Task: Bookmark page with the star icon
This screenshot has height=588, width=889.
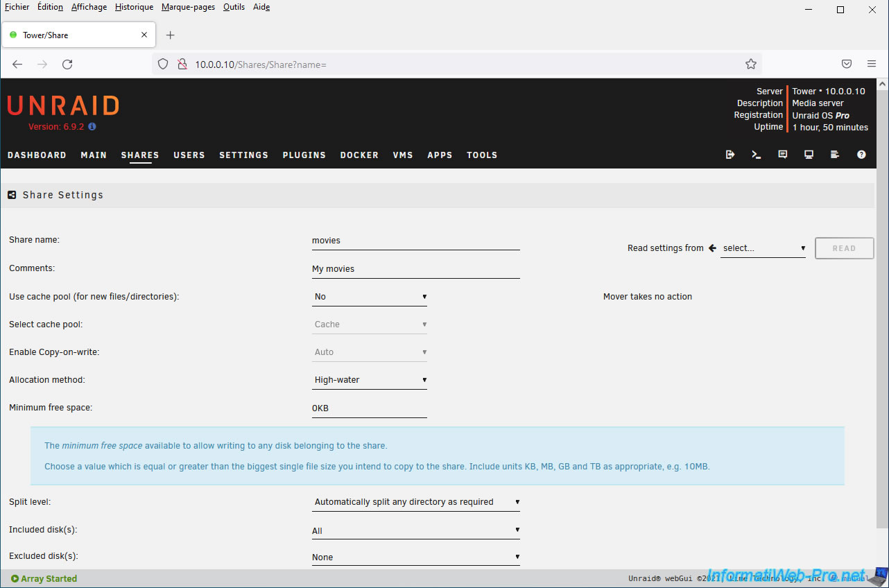Action: [750, 64]
